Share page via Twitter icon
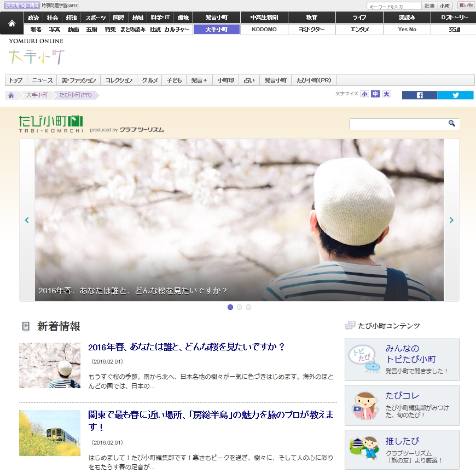The height and width of the screenshot is (473, 476). tap(455, 95)
